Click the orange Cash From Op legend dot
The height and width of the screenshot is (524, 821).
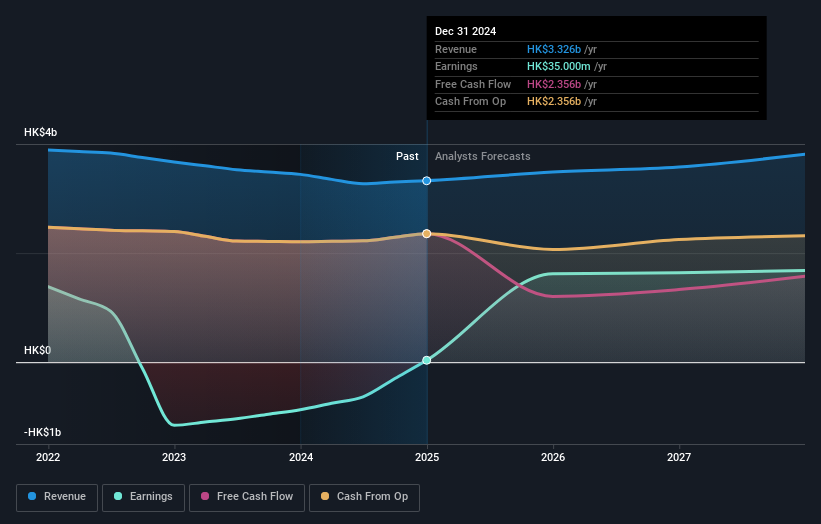(x=325, y=496)
